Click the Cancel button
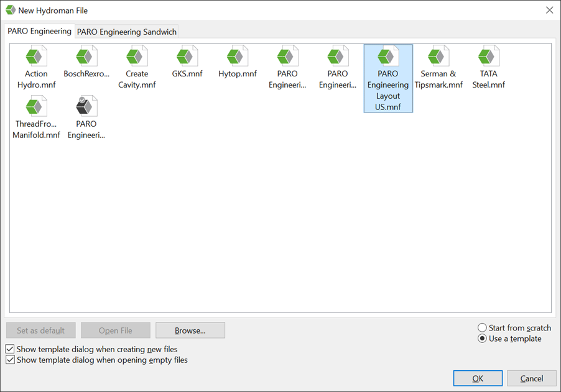Screen dimensions: 561x392 point(532,378)
